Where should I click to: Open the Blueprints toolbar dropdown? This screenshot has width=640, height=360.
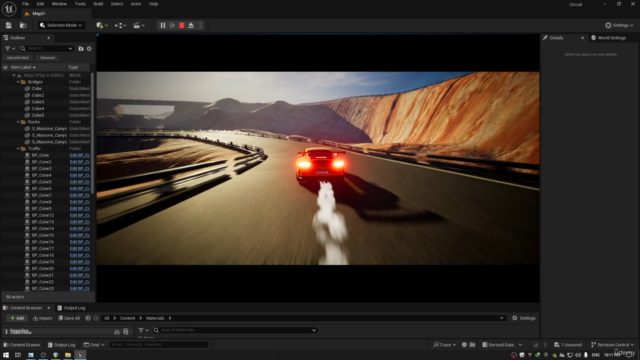[120, 25]
